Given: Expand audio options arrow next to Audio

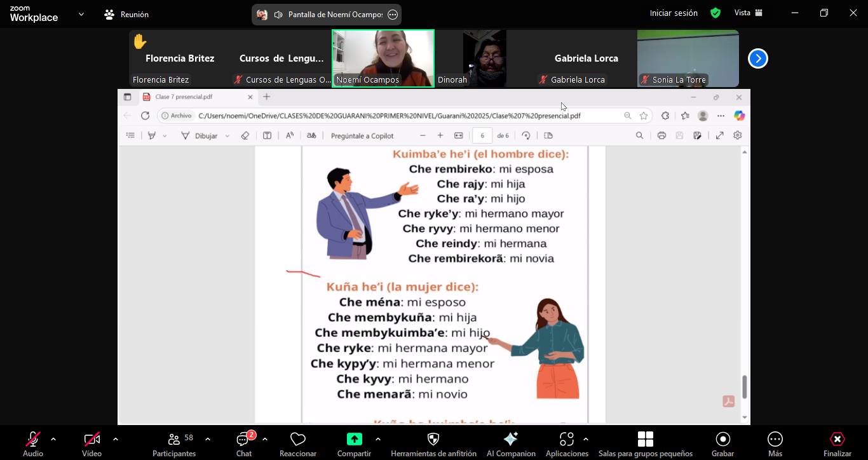Looking at the screenshot, I should coord(53,439).
